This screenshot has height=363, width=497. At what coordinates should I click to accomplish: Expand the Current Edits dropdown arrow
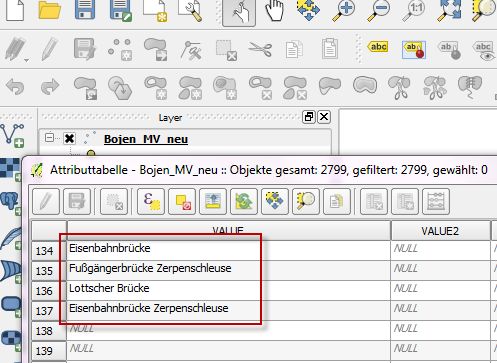pyautogui.click(x=26, y=60)
